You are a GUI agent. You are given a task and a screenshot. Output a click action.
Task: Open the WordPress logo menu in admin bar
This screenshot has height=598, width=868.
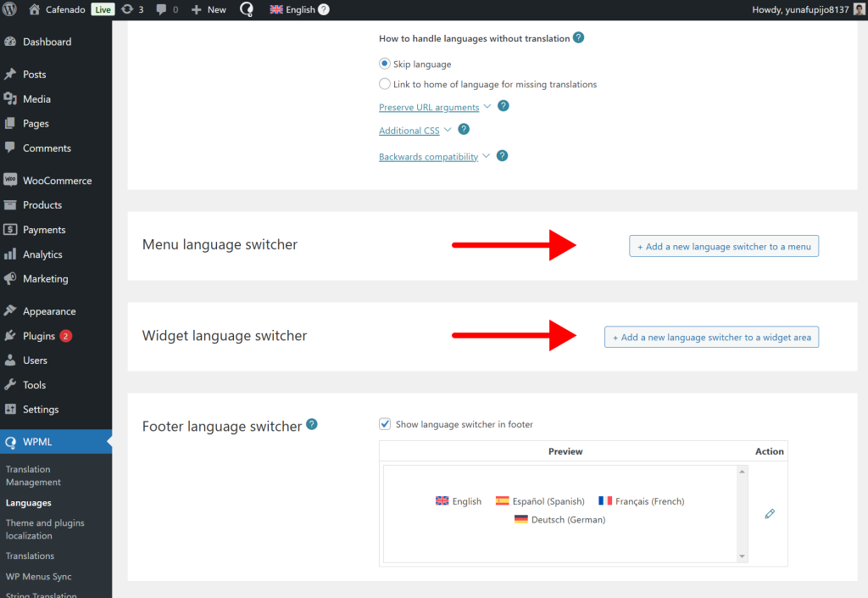click(x=13, y=9)
